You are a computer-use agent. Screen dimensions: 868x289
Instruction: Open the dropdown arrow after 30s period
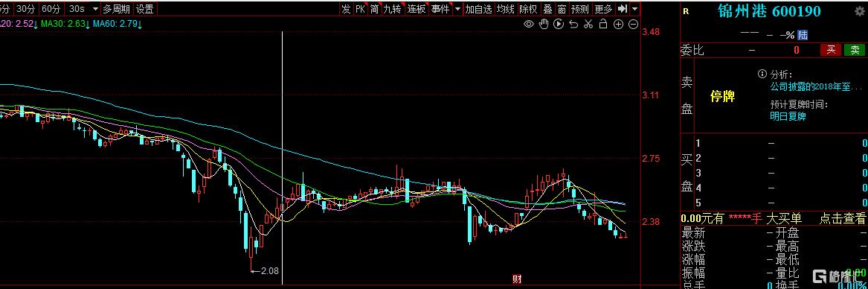tap(95, 9)
